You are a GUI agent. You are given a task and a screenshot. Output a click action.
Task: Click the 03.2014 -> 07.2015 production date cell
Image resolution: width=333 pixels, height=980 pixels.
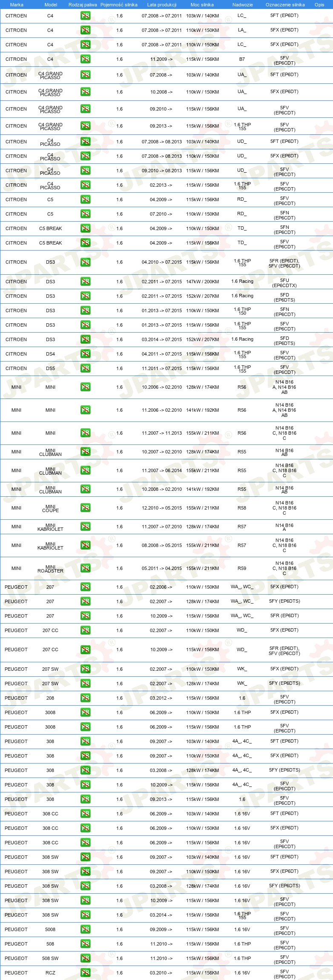[x=162, y=339]
